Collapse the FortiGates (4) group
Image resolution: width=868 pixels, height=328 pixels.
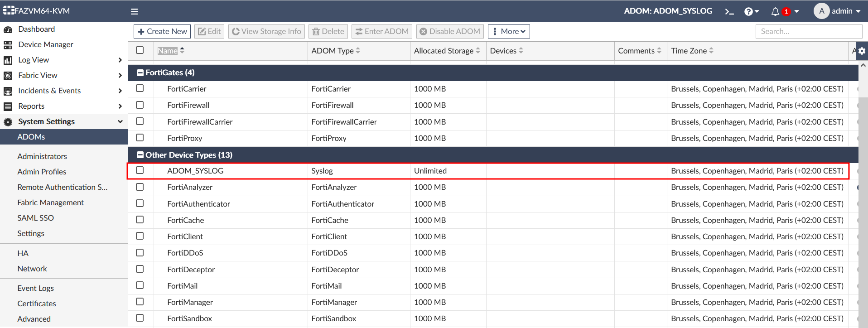(140, 72)
